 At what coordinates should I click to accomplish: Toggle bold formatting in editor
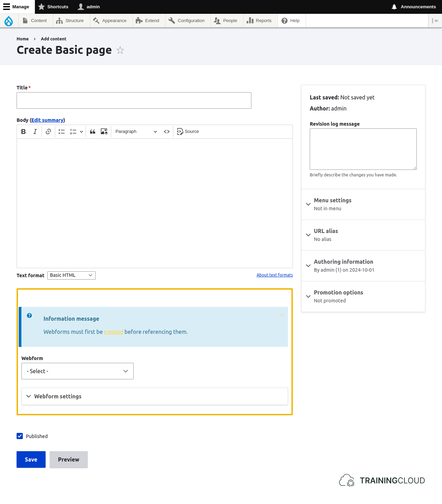click(x=23, y=132)
